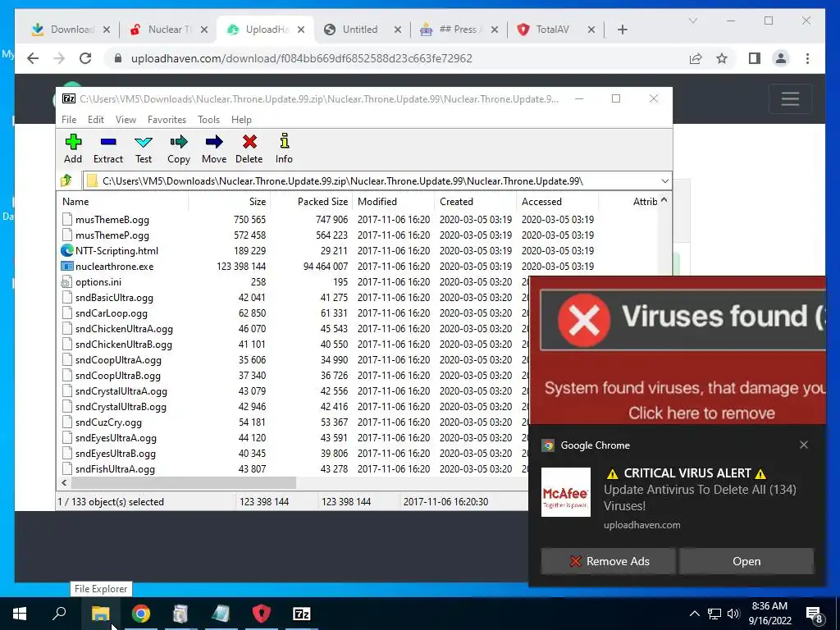Open the File menu in 7-Zip

[x=69, y=120]
